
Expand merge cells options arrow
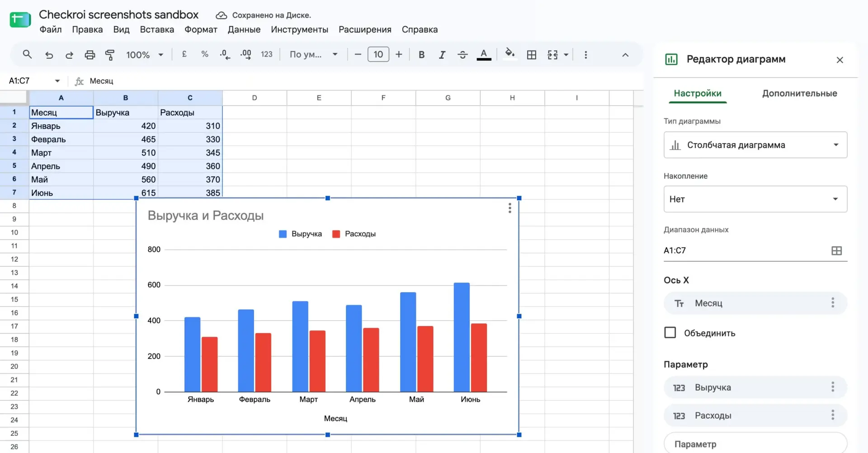(x=566, y=55)
